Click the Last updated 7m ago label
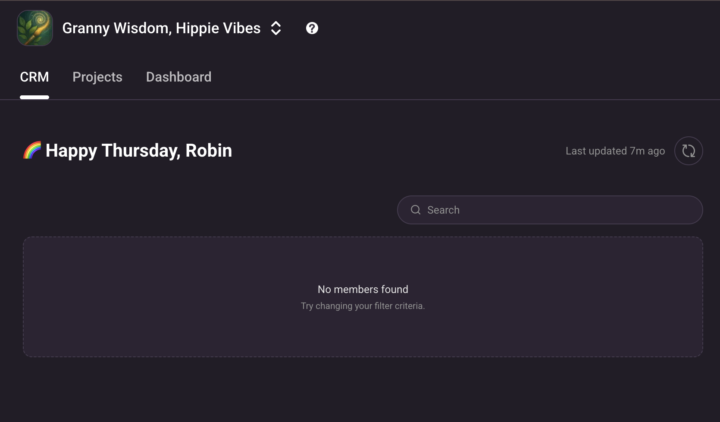 [x=615, y=151]
